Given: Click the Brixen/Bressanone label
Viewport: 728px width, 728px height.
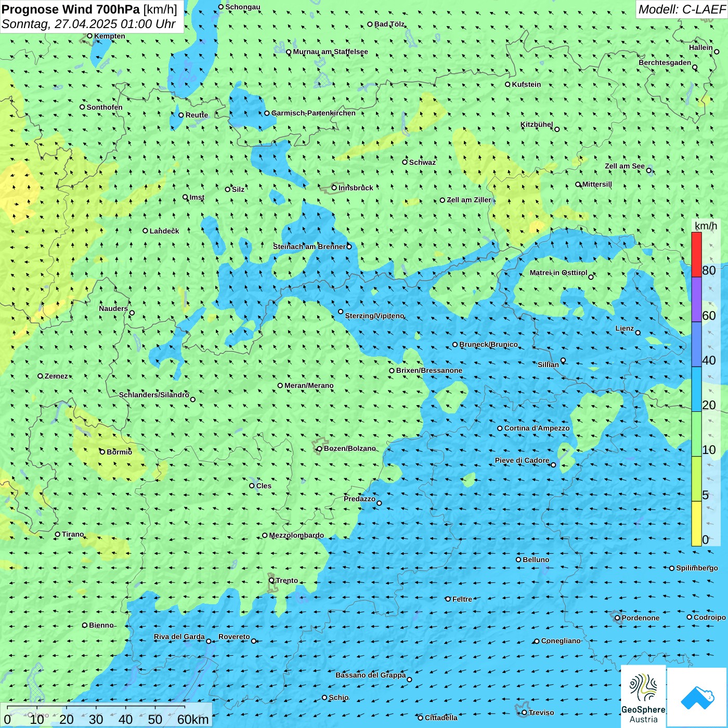Looking at the screenshot, I should click(429, 370).
